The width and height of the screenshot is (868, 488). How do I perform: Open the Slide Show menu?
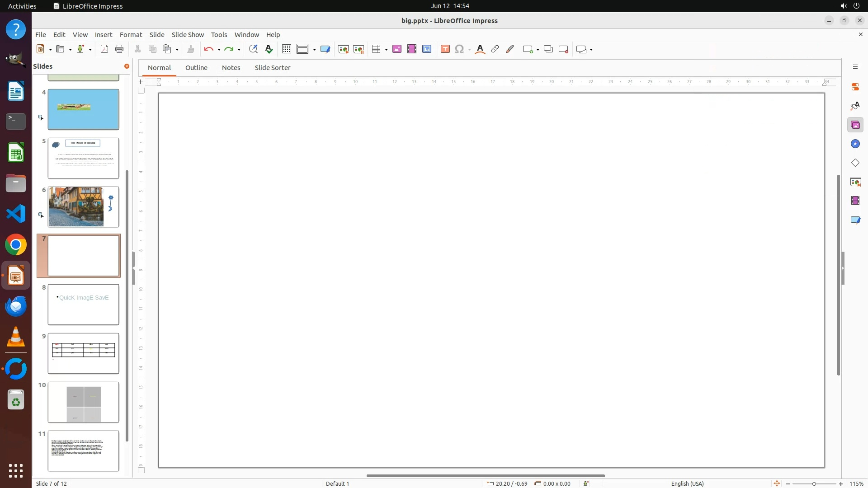coord(188,35)
